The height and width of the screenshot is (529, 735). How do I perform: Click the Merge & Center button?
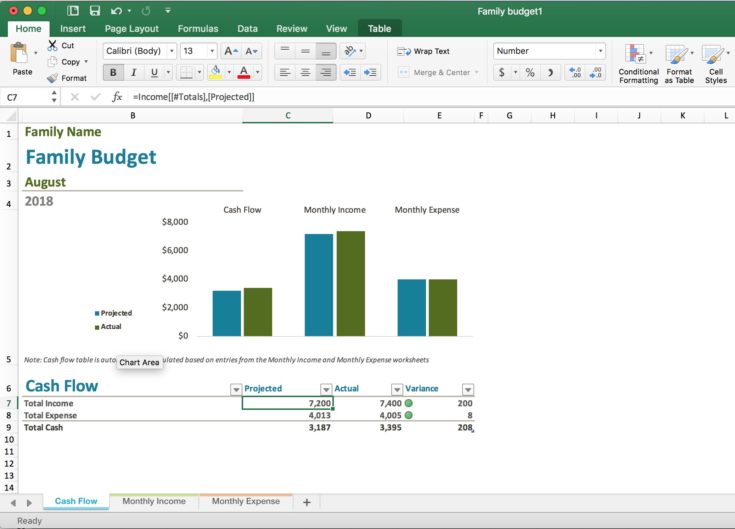pyautogui.click(x=434, y=72)
